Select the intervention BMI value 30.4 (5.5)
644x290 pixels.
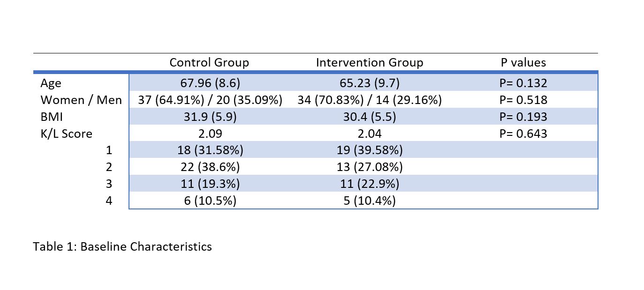coord(370,117)
